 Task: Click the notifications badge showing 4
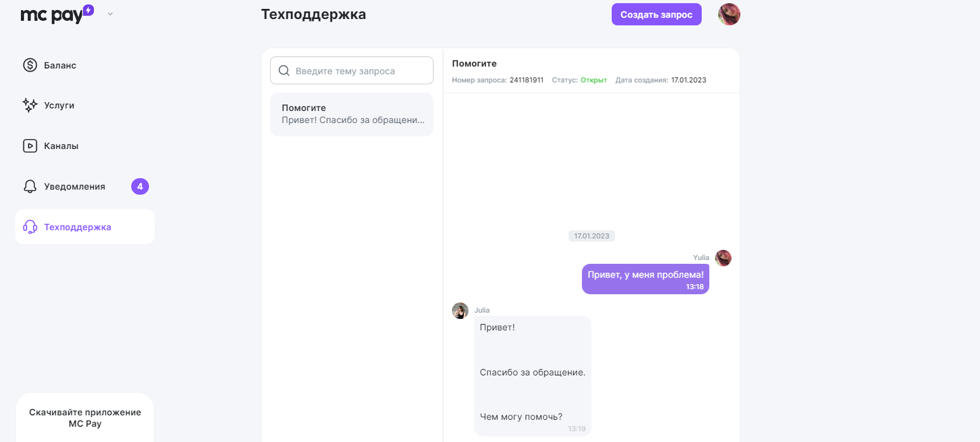140,186
